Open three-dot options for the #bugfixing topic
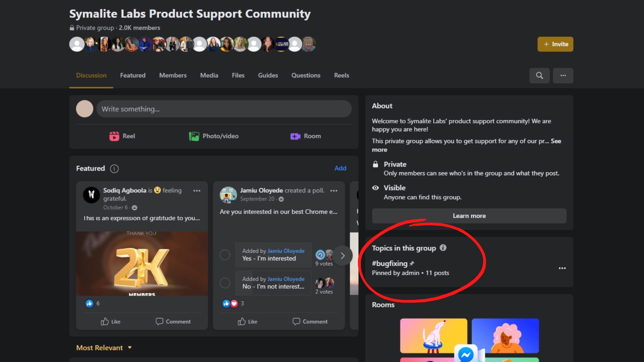644x362 pixels. click(x=562, y=268)
